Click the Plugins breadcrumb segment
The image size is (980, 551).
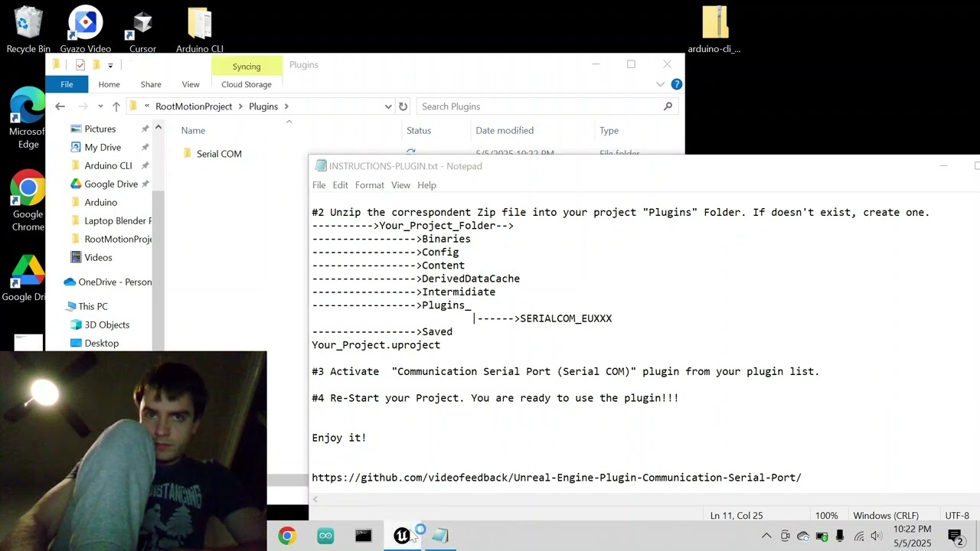pos(263,106)
